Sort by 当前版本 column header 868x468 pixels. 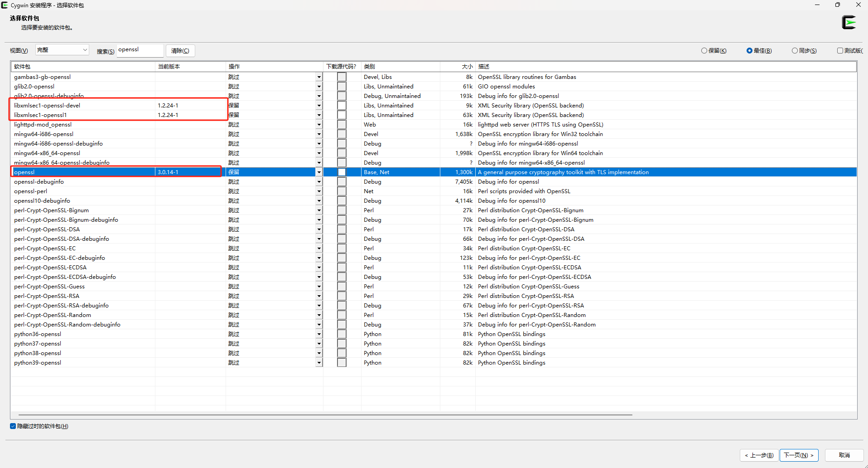point(190,67)
